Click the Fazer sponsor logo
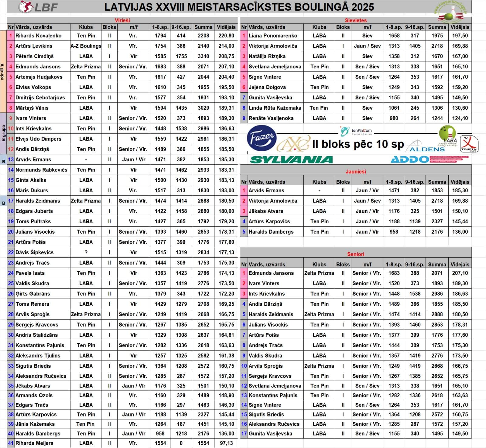 262,138
